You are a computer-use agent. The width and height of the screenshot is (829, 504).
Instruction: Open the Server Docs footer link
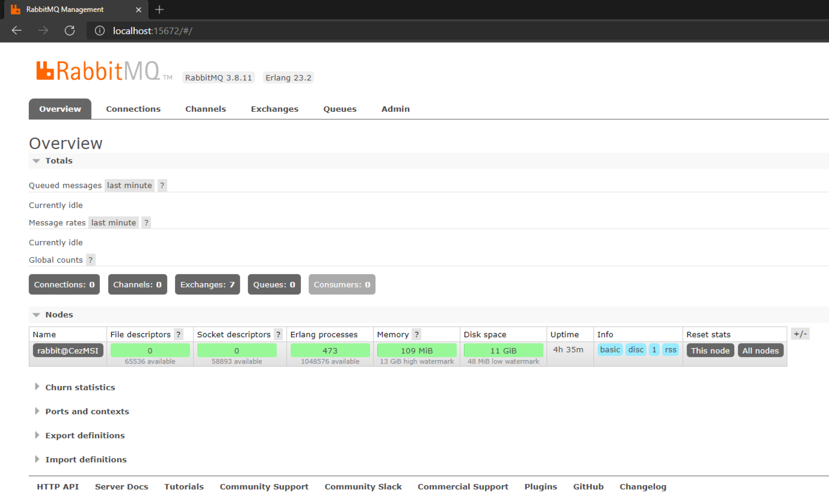coord(122,487)
